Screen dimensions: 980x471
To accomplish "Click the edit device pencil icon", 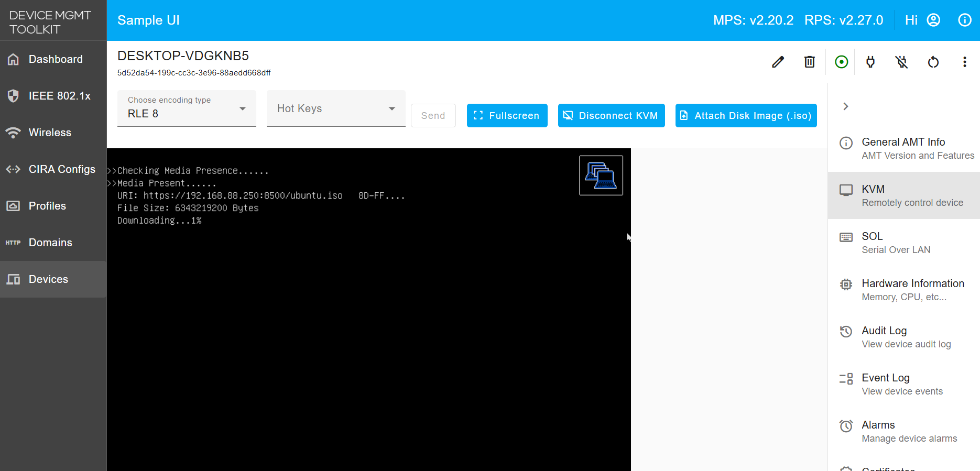I will tap(778, 62).
